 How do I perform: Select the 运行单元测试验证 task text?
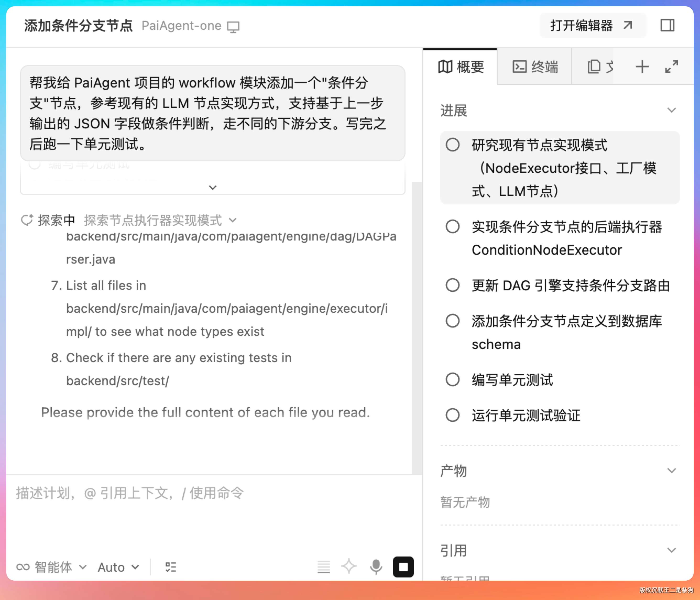click(x=526, y=416)
